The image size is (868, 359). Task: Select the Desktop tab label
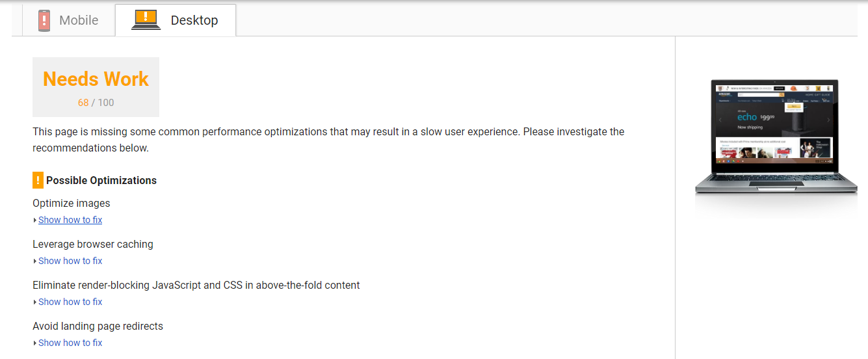194,20
